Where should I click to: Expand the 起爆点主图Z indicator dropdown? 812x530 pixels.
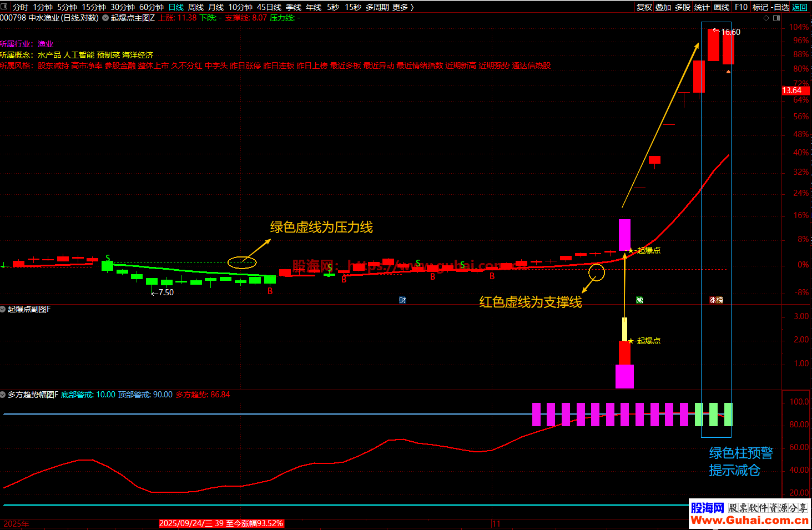105,18
